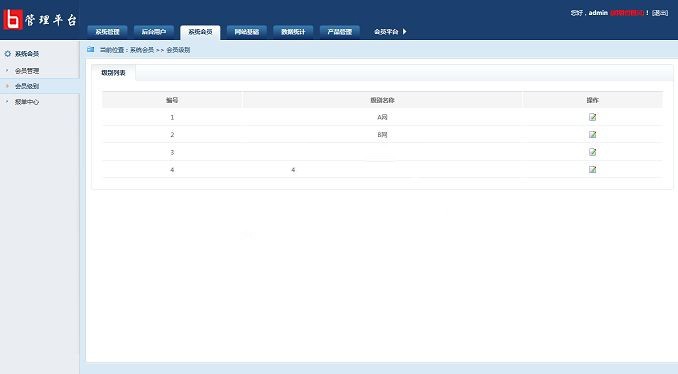Image resolution: width=678 pixels, height=374 pixels.
Task: Click the 级别名称 column header
Action: tap(382, 100)
